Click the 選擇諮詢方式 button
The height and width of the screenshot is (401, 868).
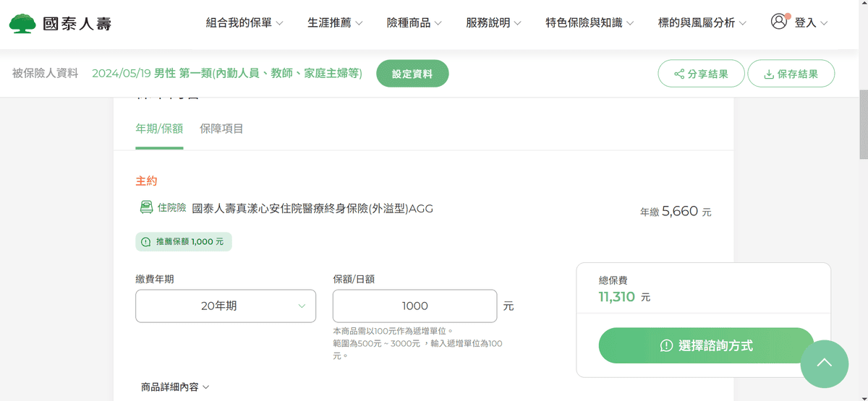[706, 345]
